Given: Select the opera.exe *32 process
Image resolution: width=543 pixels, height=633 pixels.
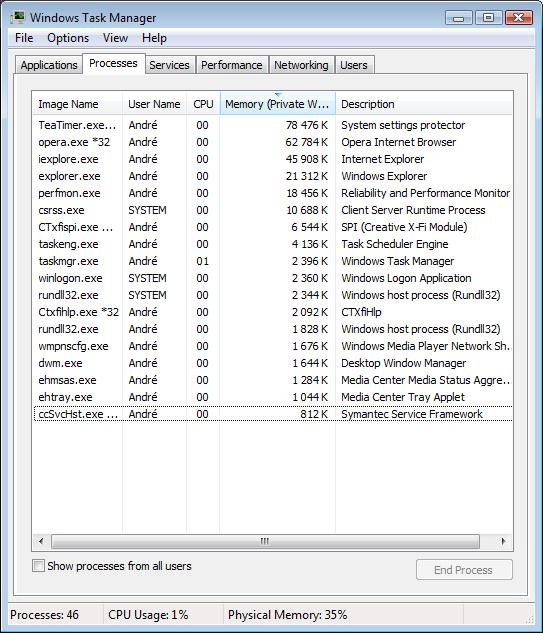Looking at the screenshot, I should pos(273,142).
